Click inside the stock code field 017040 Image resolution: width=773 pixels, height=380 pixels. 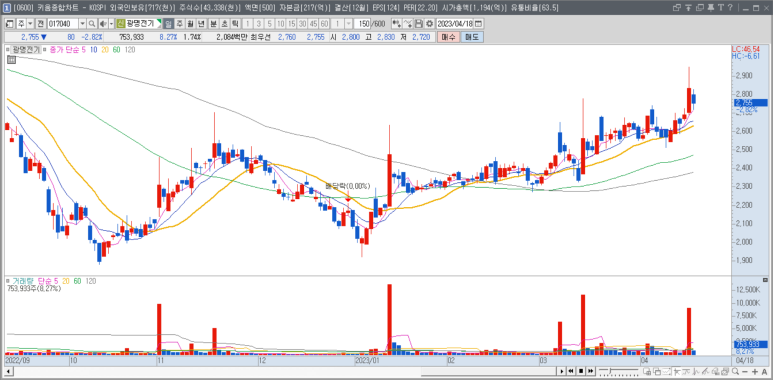(x=62, y=24)
